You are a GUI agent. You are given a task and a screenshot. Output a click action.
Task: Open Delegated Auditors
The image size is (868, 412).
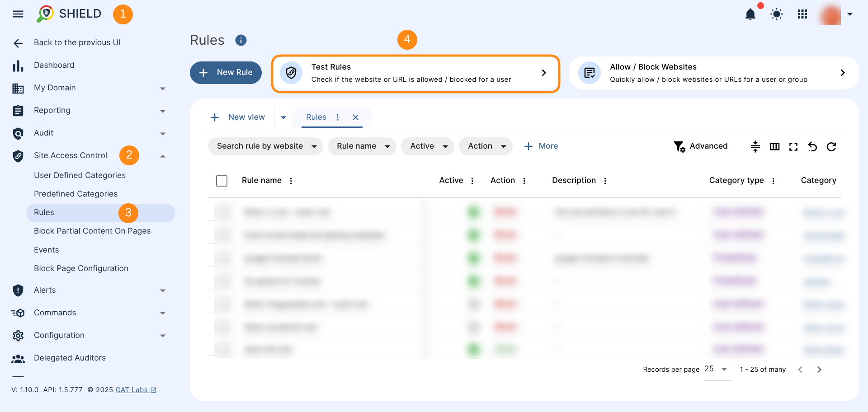tap(70, 358)
